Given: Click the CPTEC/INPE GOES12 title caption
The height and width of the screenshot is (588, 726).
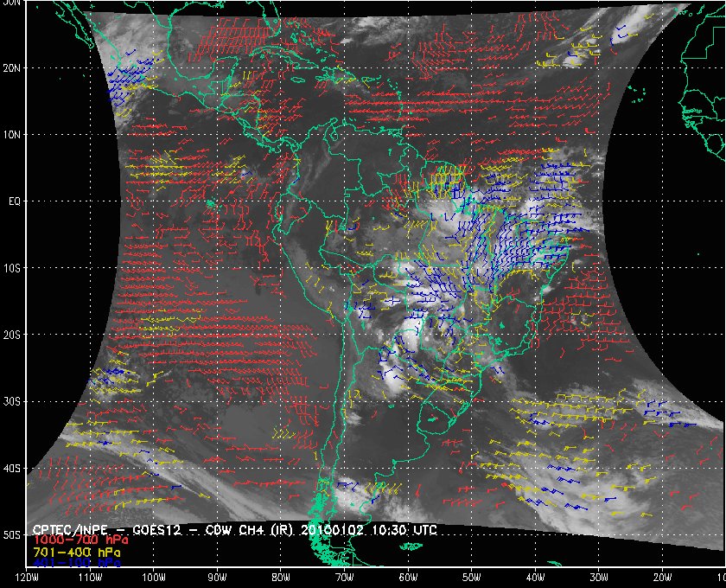Looking at the screenshot, I should [x=235, y=530].
